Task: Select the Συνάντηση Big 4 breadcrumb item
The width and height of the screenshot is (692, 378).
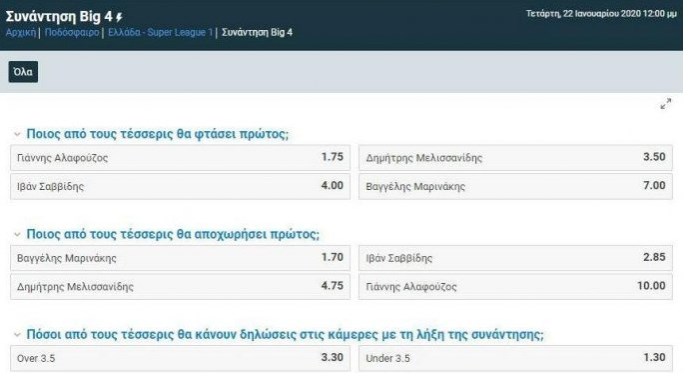Action: [x=257, y=33]
